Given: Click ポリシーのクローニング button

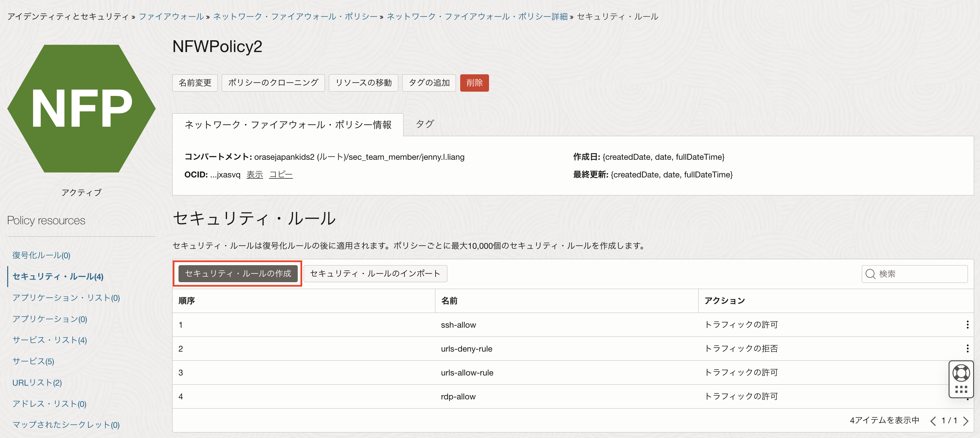Looking at the screenshot, I should [273, 82].
